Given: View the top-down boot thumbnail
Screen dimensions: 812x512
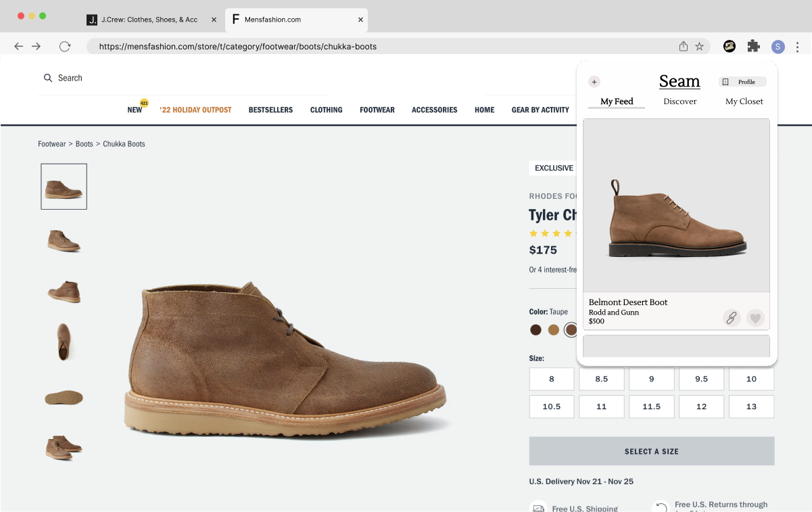Looking at the screenshot, I should [x=64, y=342].
